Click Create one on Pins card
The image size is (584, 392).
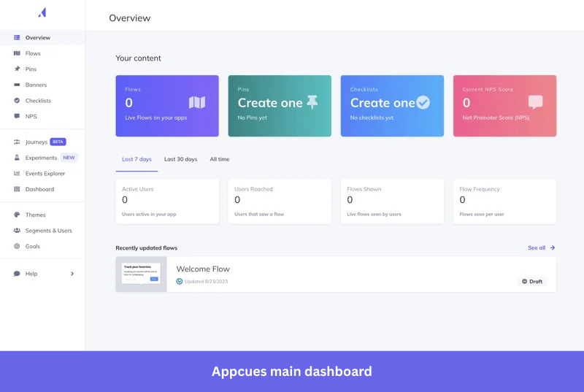pos(270,103)
